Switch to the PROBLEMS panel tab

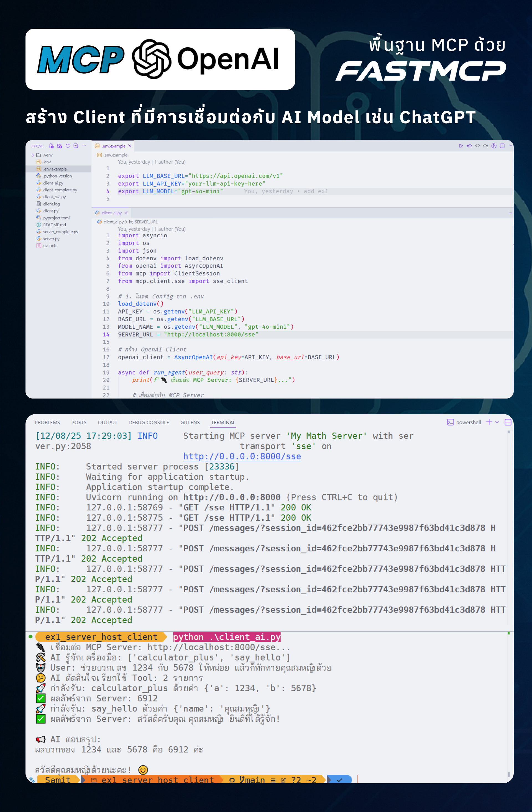[x=47, y=422]
